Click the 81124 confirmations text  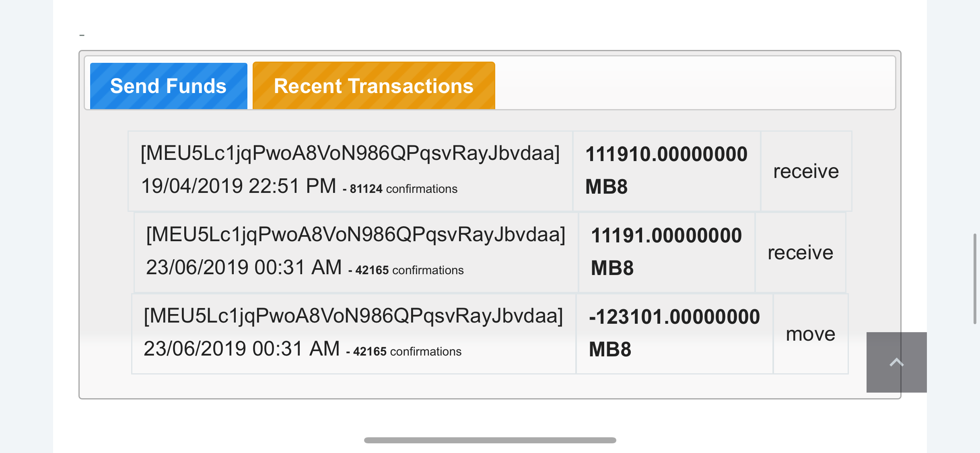coord(404,189)
